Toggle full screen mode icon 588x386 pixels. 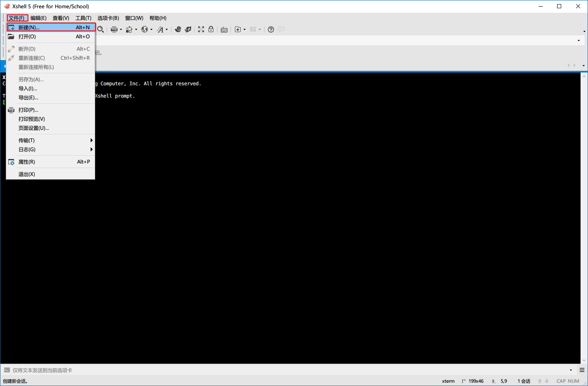click(x=201, y=29)
